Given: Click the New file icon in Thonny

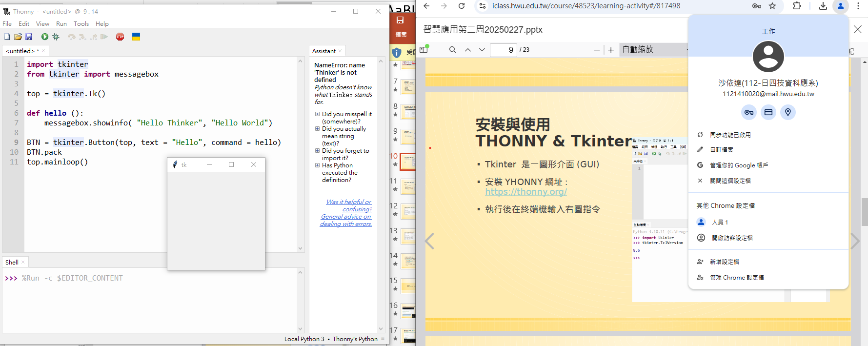Looking at the screenshot, I should 7,37.
